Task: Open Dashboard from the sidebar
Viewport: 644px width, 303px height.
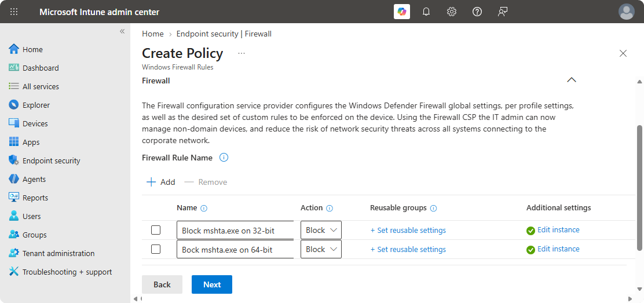Action: click(x=41, y=68)
